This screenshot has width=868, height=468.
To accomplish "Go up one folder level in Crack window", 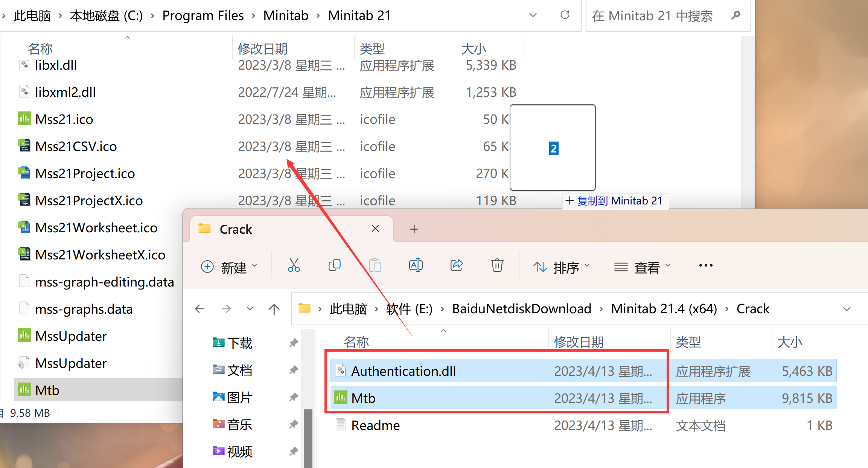I will (274, 309).
